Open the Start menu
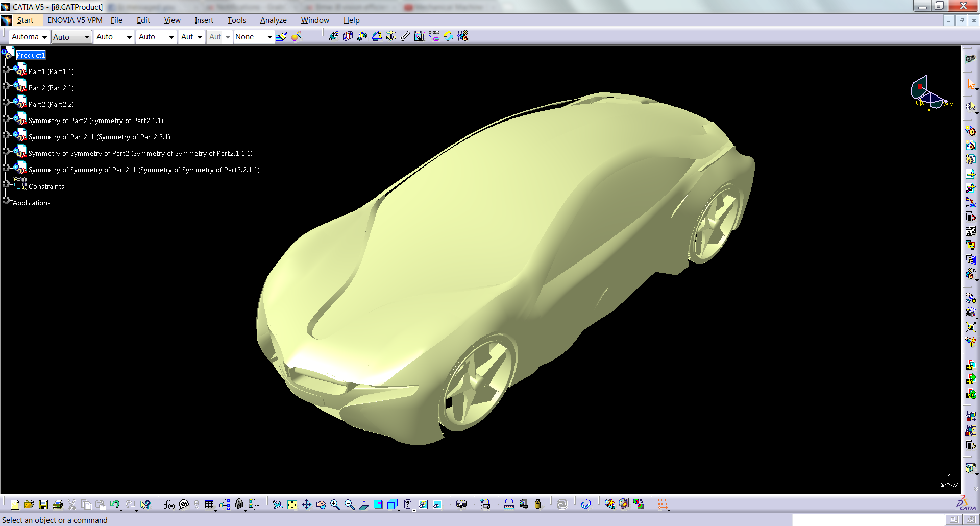Viewport: 980px width, 526px height. [25, 20]
